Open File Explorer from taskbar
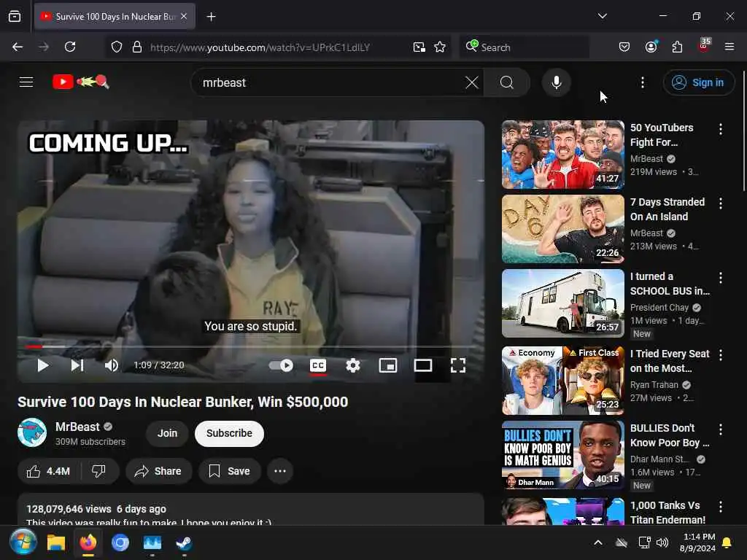This screenshot has width=747, height=560. 56,542
